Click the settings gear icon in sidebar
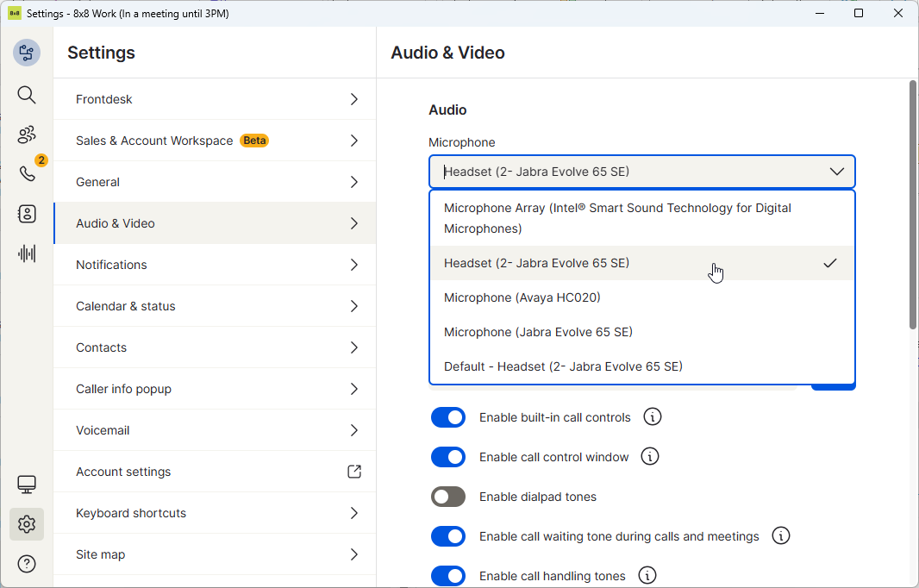 click(x=27, y=524)
